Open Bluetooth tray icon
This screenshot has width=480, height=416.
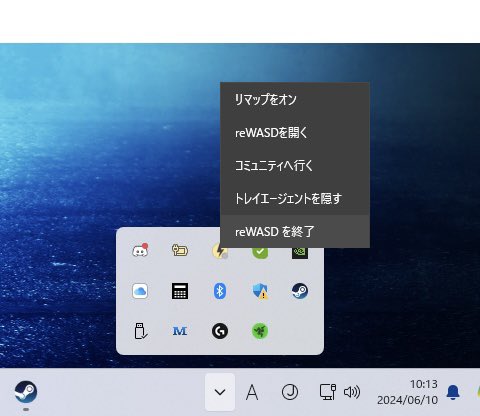click(220, 291)
